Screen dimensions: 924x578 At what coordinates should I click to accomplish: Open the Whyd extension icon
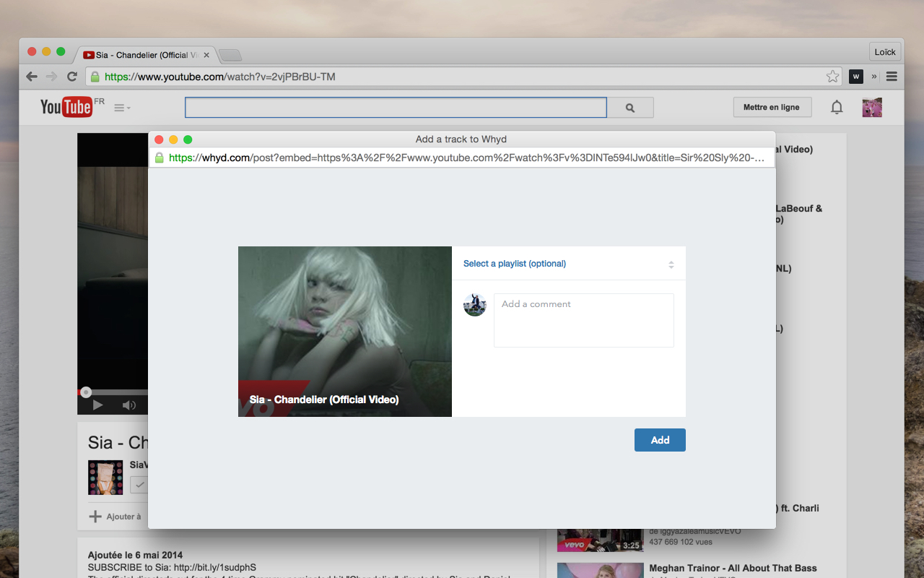click(856, 77)
